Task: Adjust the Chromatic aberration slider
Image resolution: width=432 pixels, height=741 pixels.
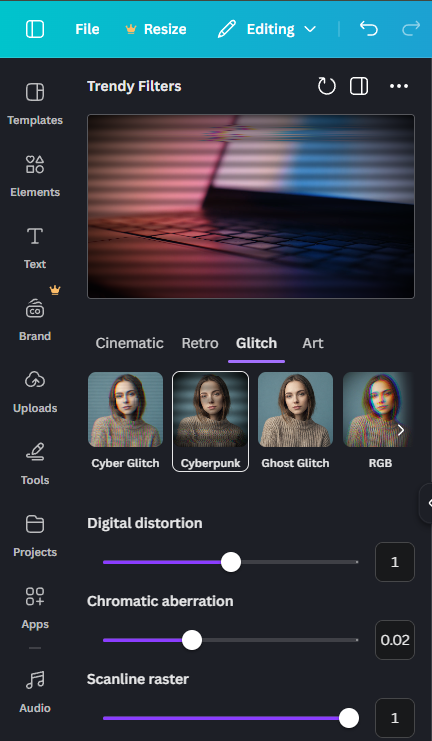Action: click(231, 640)
